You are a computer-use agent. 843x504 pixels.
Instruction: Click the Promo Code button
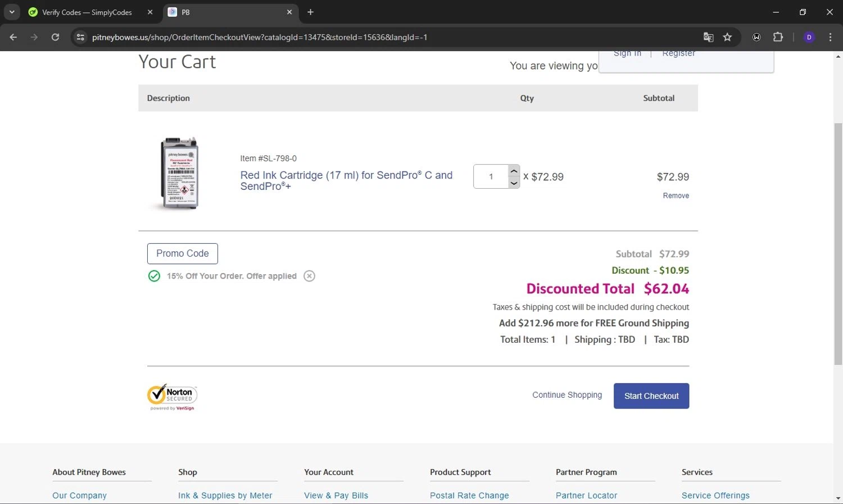[x=183, y=253]
